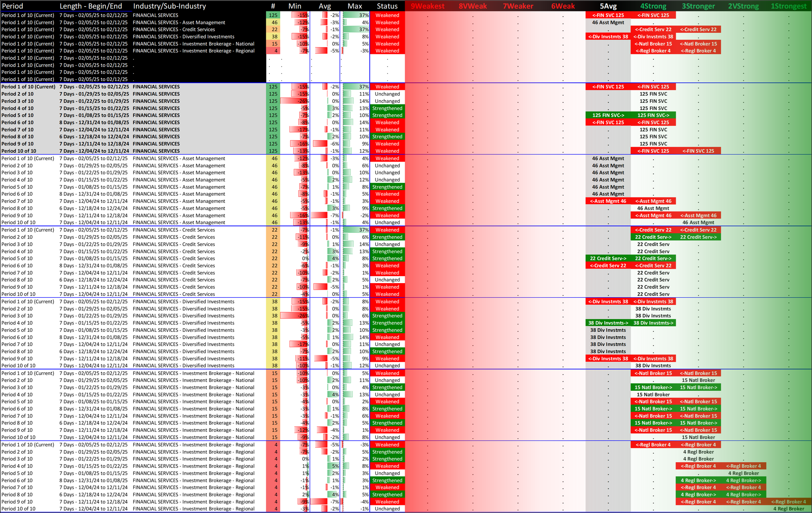
Task: Click the 8VWeak column header
Action: tap(473, 6)
